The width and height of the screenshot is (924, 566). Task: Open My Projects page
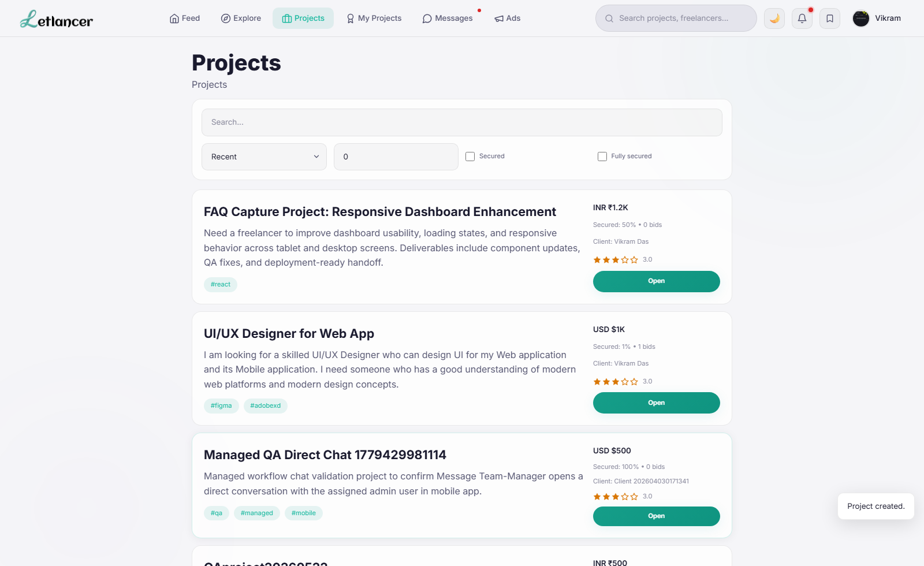point(374,18)
